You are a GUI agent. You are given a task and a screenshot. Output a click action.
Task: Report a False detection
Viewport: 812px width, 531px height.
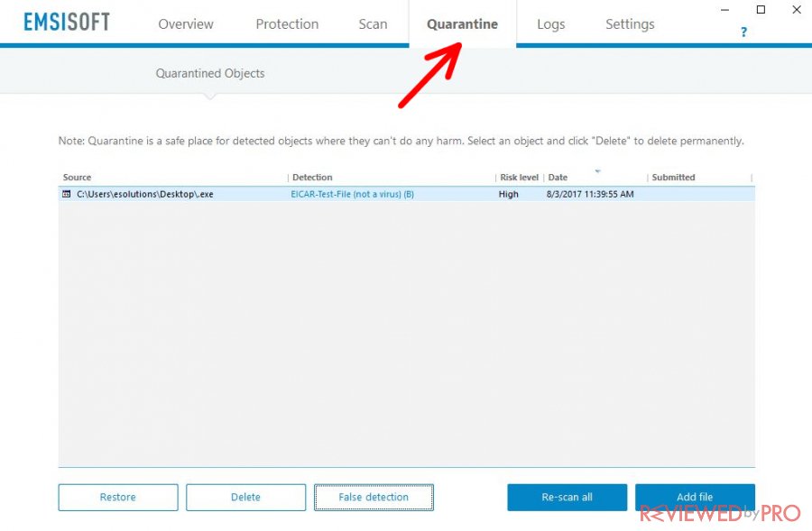click(374, 498)
